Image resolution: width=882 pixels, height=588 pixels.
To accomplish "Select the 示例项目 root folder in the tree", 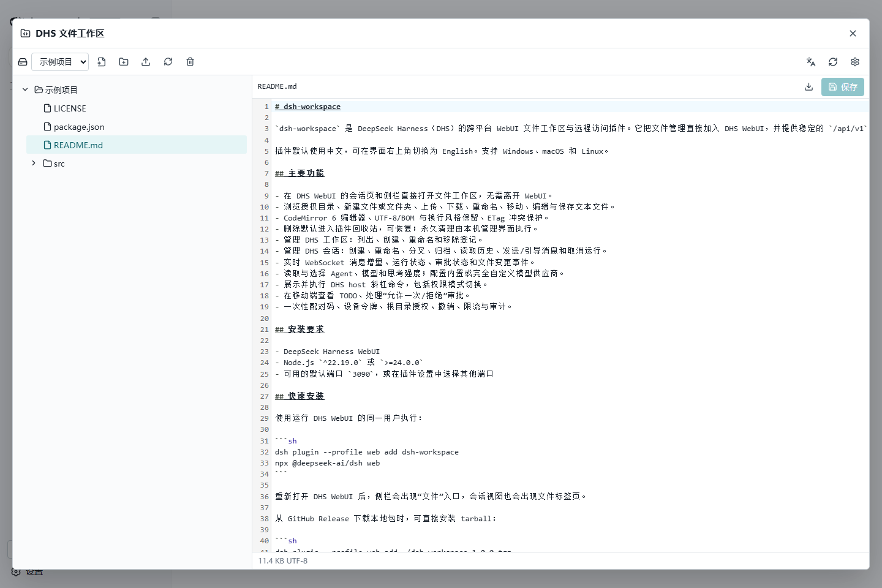I will coord(56,90).
